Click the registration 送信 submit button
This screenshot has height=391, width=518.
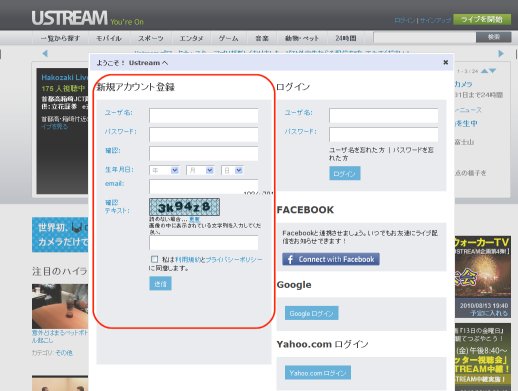[x=160, y=283]
